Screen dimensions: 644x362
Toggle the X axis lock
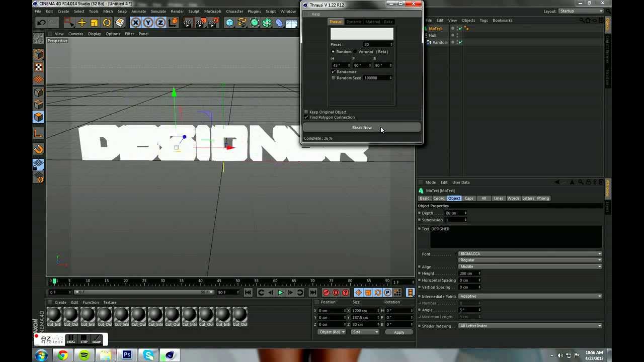(x=135, y=23)
